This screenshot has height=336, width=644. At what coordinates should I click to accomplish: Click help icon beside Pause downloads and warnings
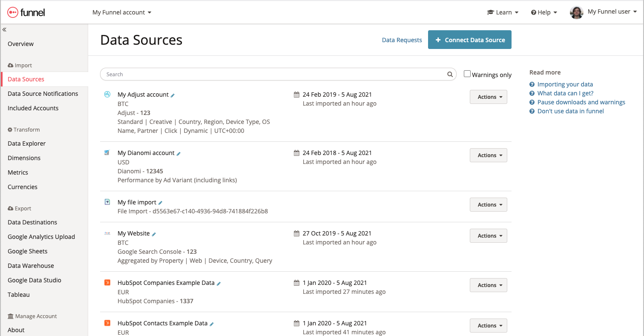[x=532, y=102]
